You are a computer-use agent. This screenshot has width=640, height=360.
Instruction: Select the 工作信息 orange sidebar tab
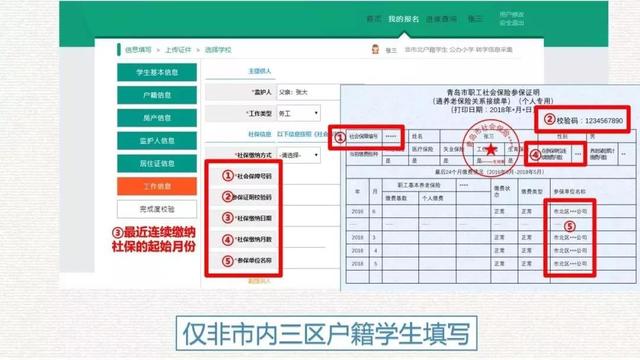pos(157,187)
